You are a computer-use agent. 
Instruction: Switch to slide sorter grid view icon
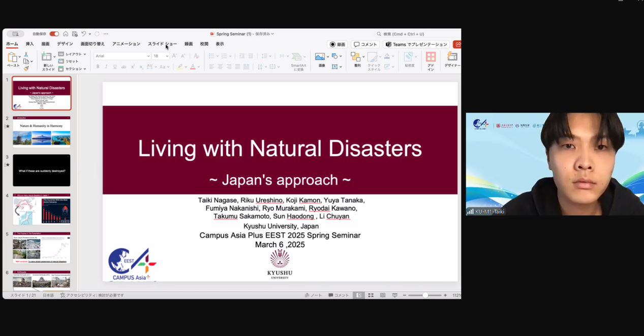point(371,295)
